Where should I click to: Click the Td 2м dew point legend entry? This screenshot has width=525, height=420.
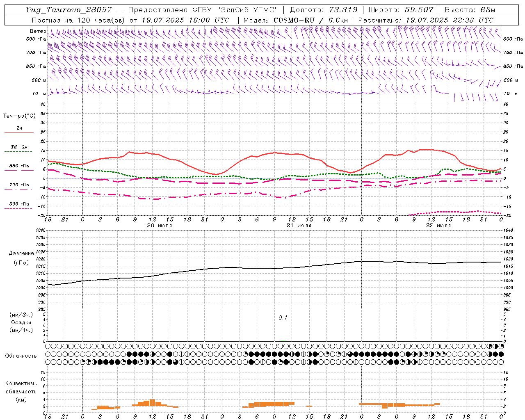point(19,147)
